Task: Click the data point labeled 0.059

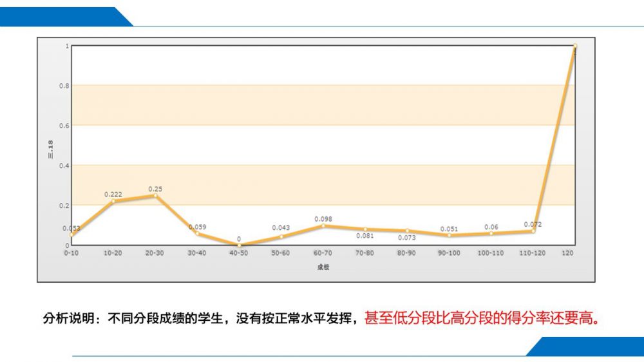Action: click(x=197, y=233)
